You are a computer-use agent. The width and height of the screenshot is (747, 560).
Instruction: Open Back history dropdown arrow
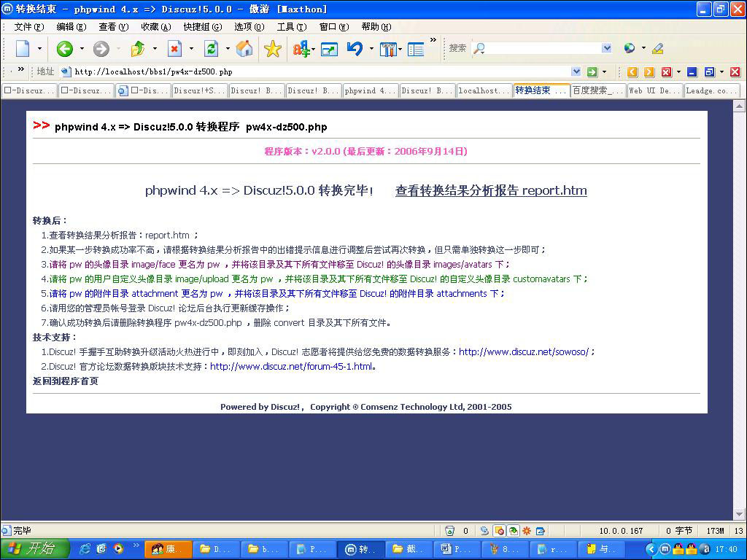tap(82, 49)
